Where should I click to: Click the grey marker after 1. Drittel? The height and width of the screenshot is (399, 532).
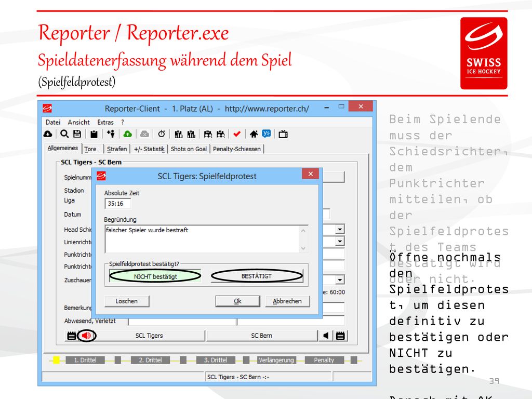pyautogui.click(x=118, y=360)
